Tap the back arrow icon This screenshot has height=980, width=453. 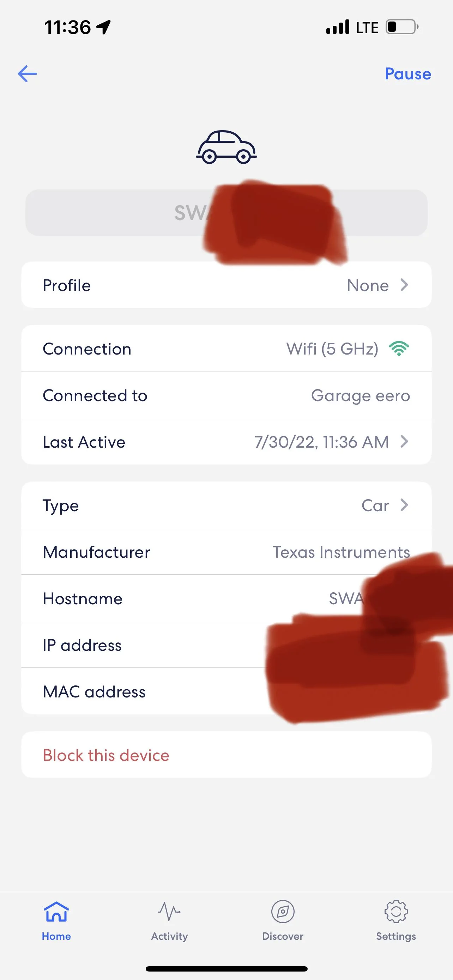[28, 74]
